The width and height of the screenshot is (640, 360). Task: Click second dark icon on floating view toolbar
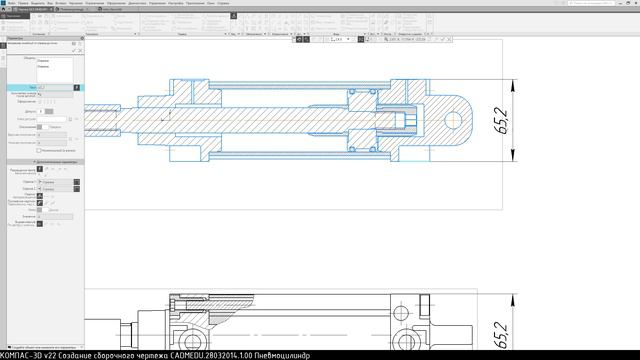307,39
